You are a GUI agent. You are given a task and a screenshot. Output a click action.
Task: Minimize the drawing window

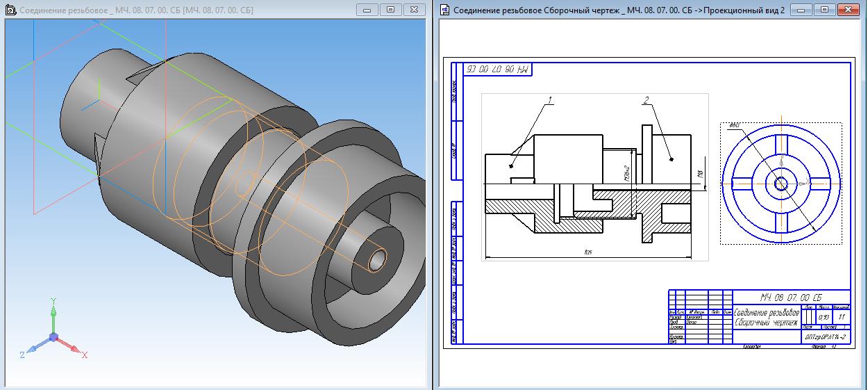pyautogui.click(x=801, y=10)
